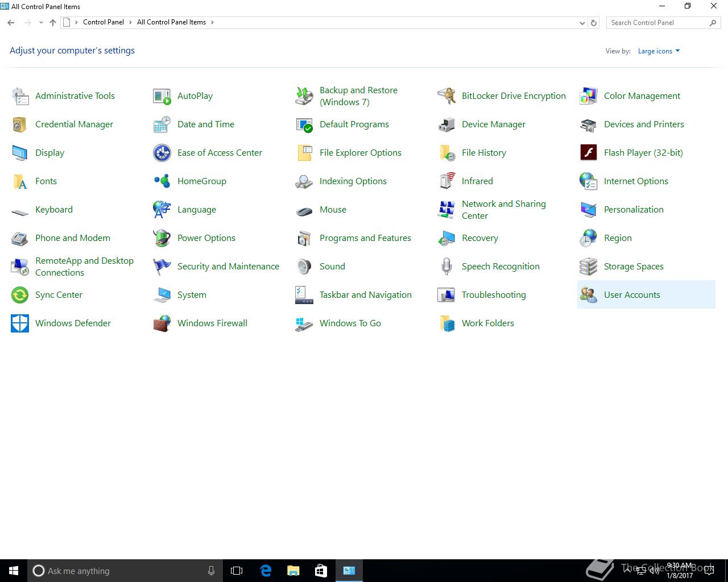Open the Windows Defender shield icon

(20, 323)
